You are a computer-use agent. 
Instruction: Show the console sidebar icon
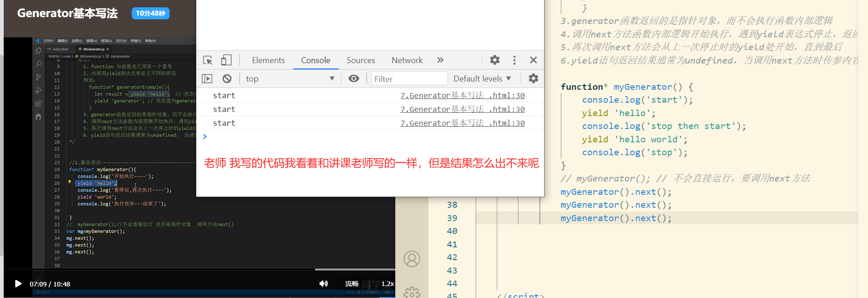pos(207,79)
